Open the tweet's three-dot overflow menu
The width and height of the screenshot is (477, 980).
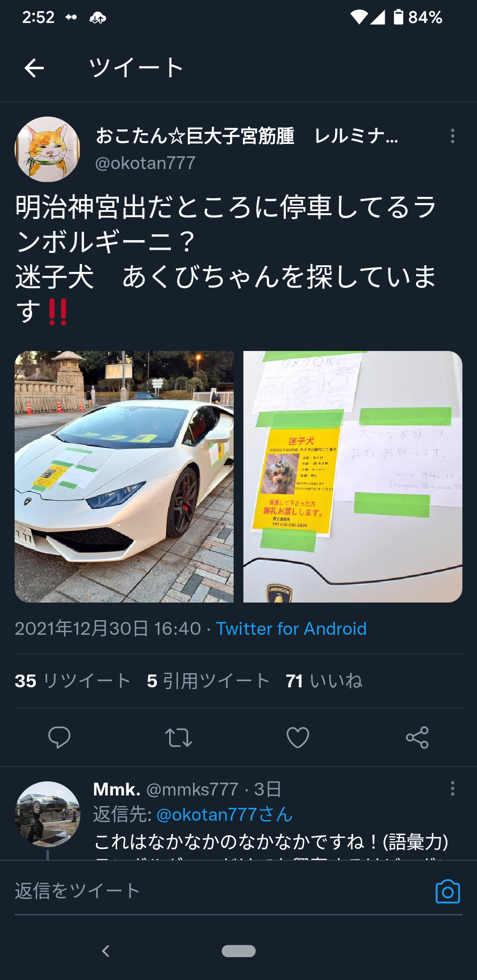pos(452,136)
